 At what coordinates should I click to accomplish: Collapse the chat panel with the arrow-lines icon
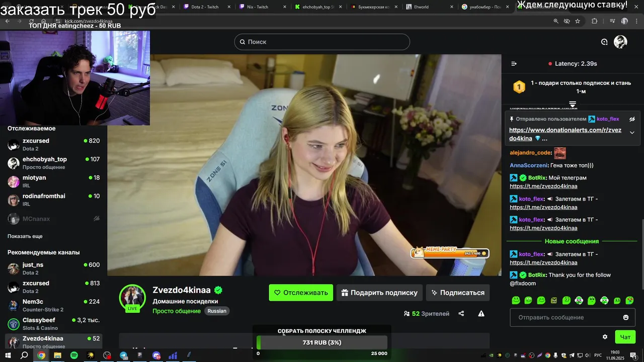pyautogui.click(x=514, y=64)
